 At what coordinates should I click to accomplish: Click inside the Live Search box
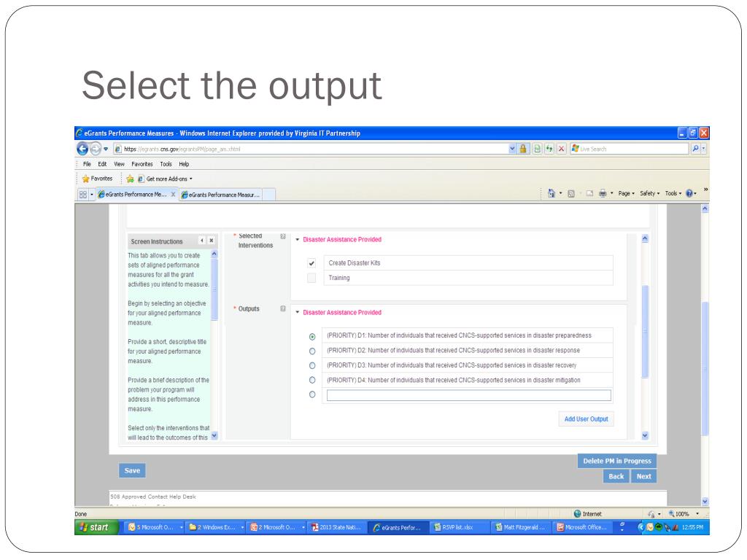tap(629, 149)
